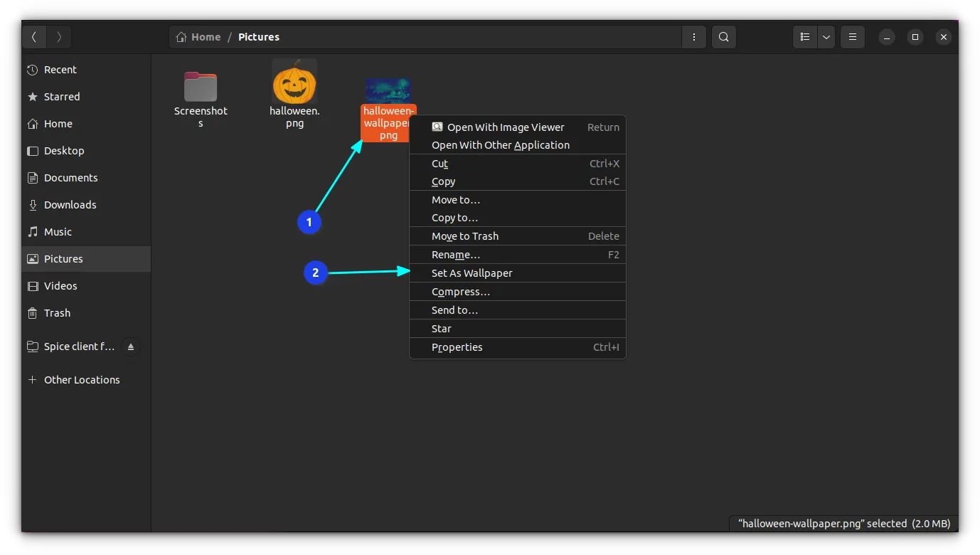
Task: Eject the Spice client drive
Action: tap(130, 347)
